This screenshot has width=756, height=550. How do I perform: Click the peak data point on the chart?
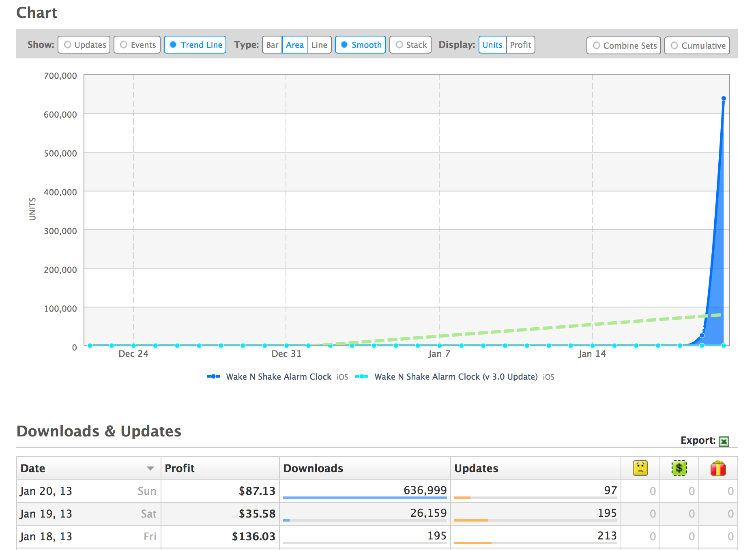[724, 99]
